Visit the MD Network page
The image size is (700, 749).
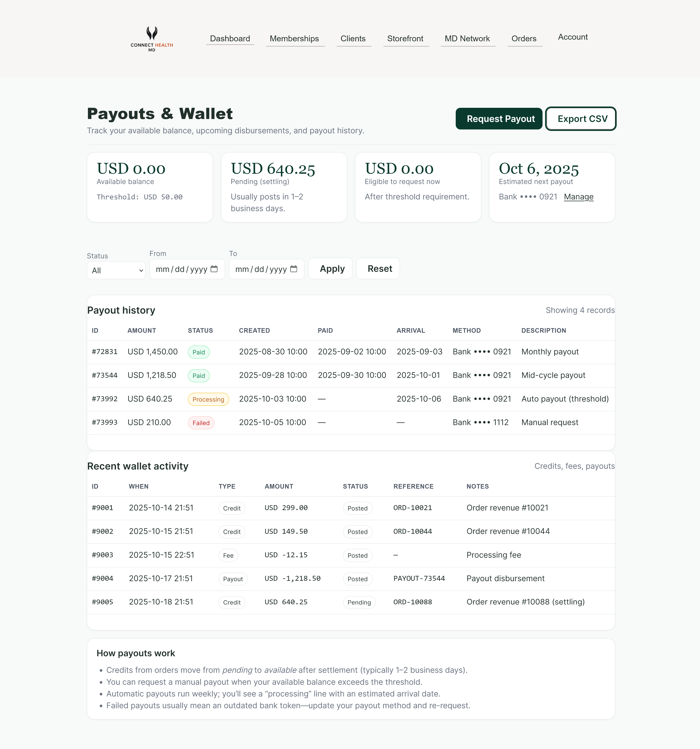pyautogui.click(x=467, y=38)
